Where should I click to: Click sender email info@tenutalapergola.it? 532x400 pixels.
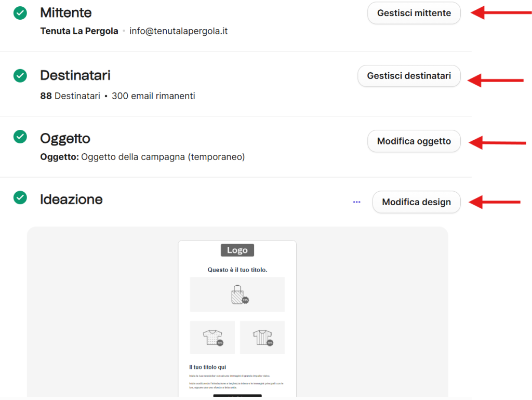click(x=179, y=31)
